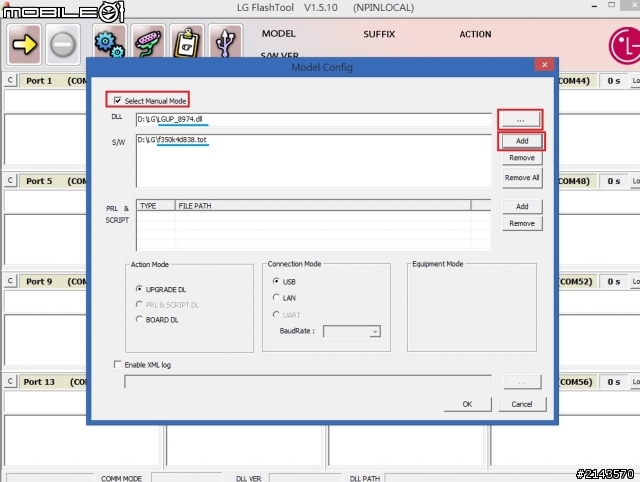The width and height of the screenshot is (640, 482).
Task: Choose LAN connection mode
Action: click(276, 297)
